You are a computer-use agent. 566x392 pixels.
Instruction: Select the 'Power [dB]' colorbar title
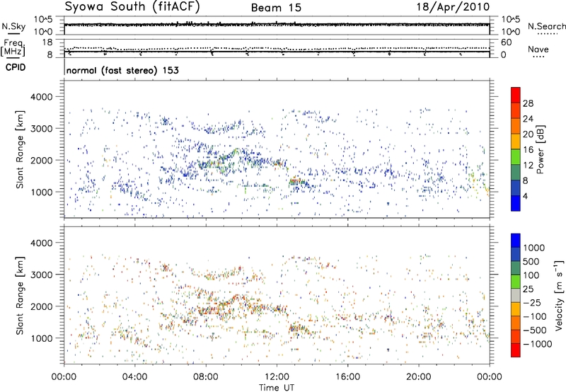coord(540,149)
